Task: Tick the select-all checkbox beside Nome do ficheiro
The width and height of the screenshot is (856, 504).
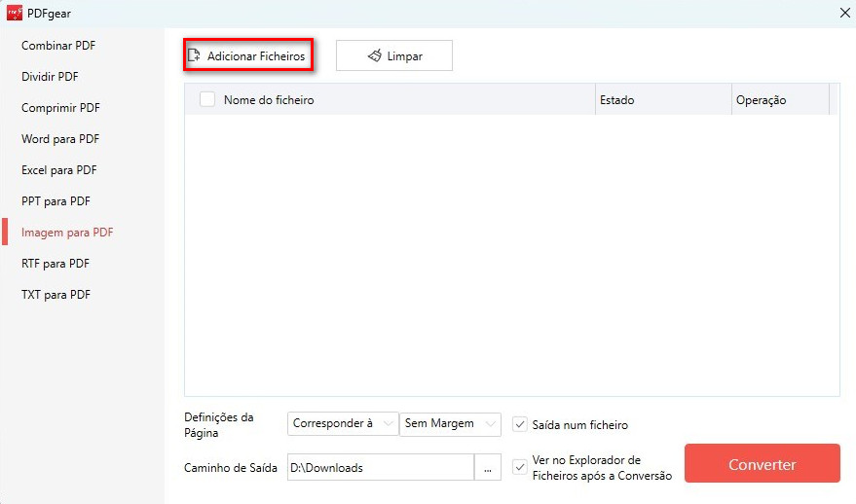Action: [x=207, y=99]
